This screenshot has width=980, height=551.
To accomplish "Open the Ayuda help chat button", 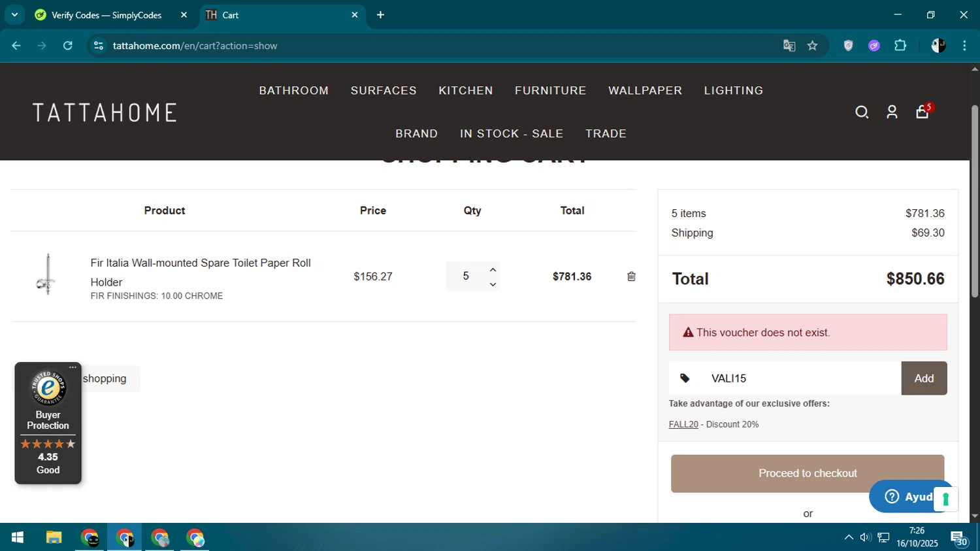I will pos(908,497).
